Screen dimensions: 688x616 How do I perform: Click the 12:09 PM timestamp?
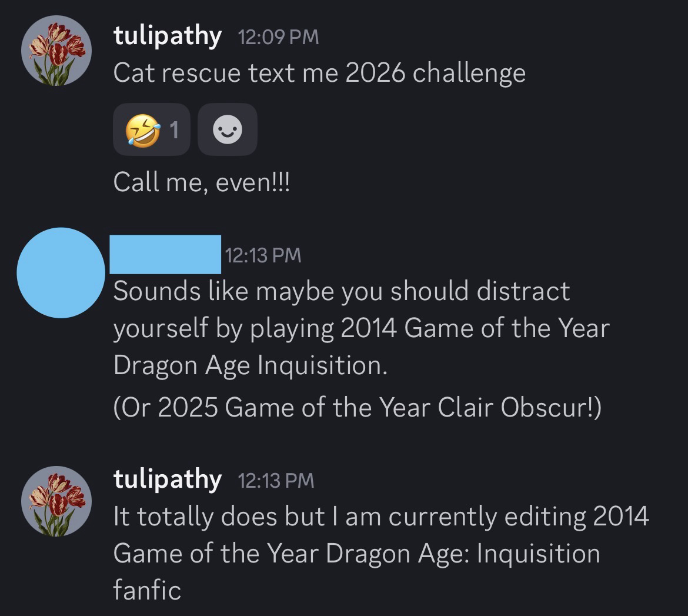coord(278,38)
